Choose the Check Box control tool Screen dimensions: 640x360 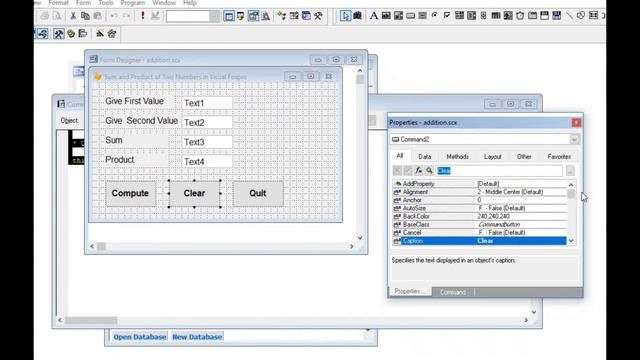point(447,16)
